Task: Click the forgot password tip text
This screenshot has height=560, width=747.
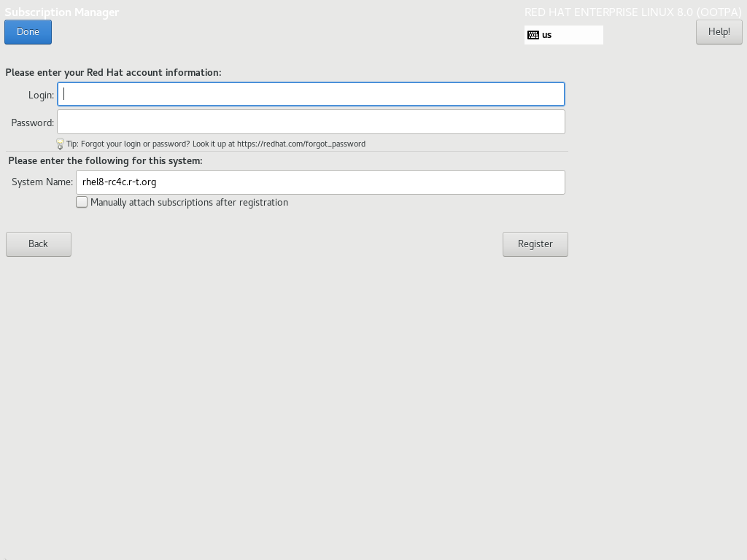Action: tap(216, 144)
